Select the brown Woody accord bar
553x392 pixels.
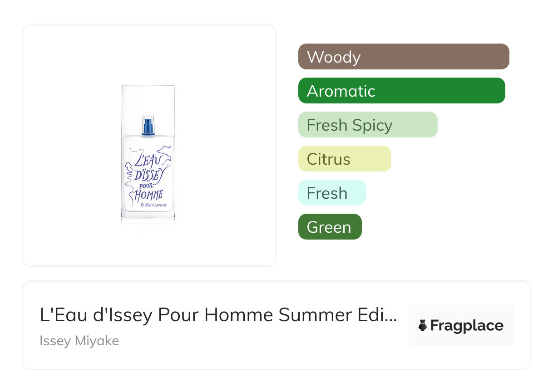coord(403,57)
